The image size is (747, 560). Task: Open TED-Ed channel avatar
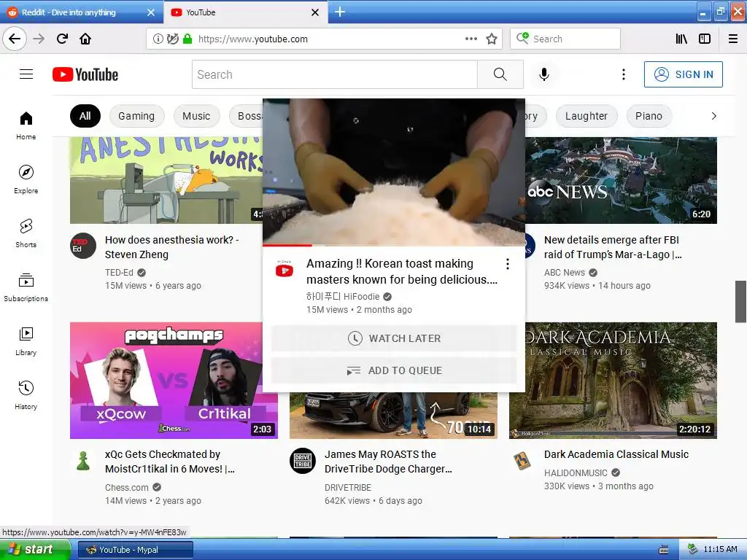(x=83, y=246)
